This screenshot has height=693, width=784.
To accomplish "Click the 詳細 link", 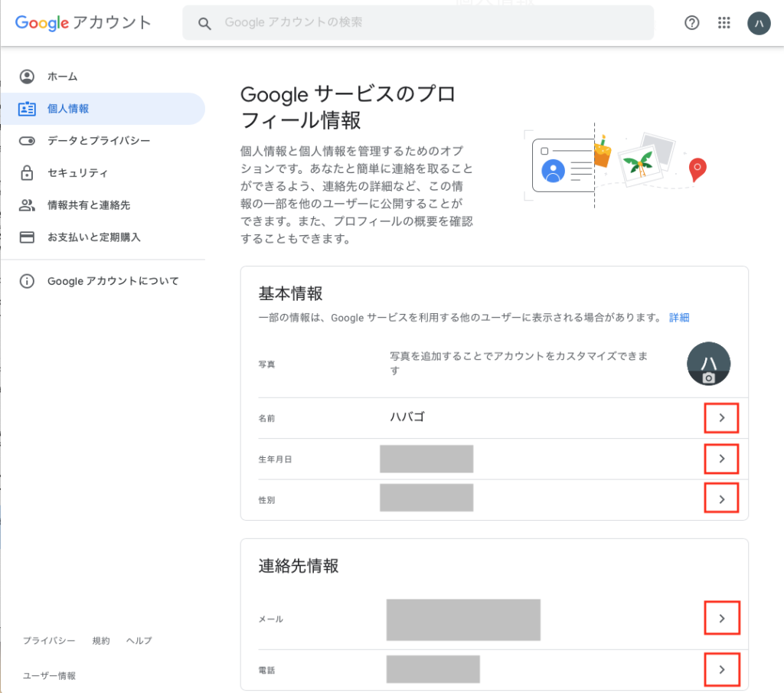I will click(679, 318).
